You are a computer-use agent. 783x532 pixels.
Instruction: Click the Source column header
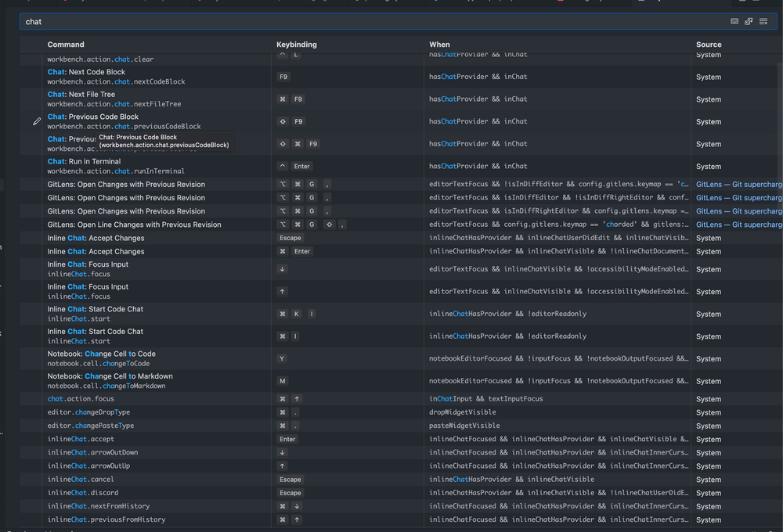point(708,45)
